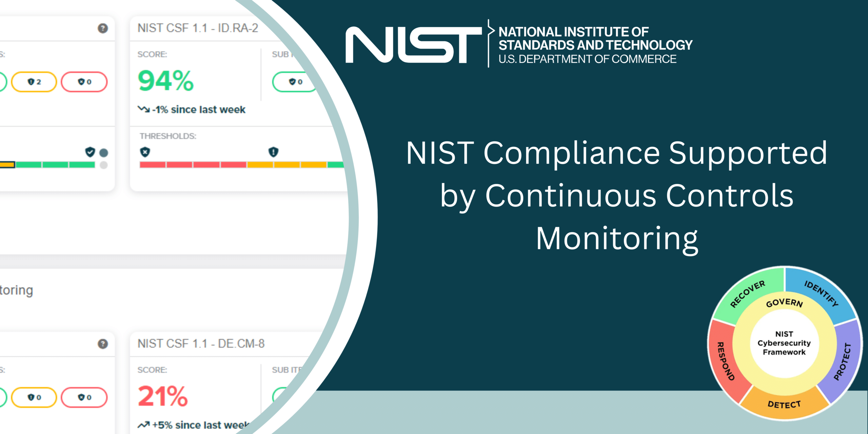Click the dark dot marker next to the check shield
This screenshot has height=434, width=868.
(104, 153)
